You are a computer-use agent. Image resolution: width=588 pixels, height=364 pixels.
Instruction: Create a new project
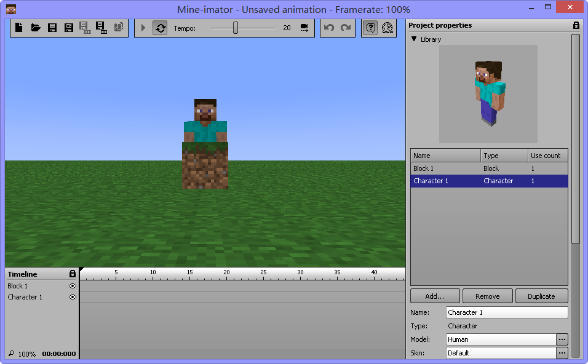19,27
